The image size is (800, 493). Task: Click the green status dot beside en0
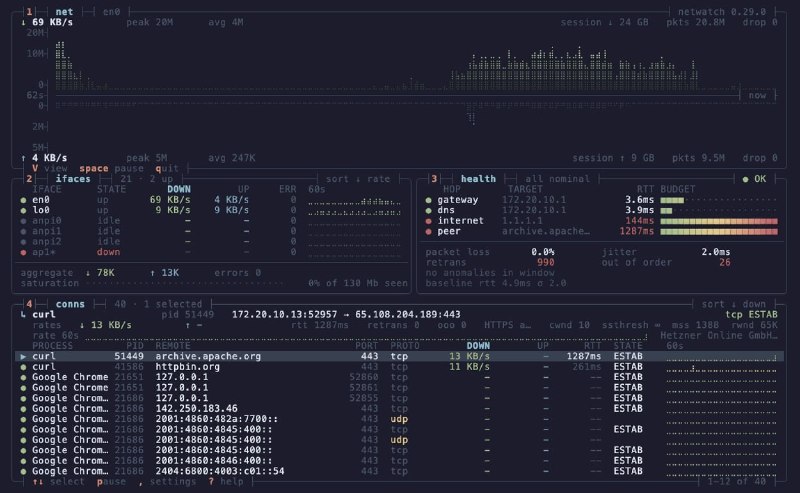[x=23, y=200]
